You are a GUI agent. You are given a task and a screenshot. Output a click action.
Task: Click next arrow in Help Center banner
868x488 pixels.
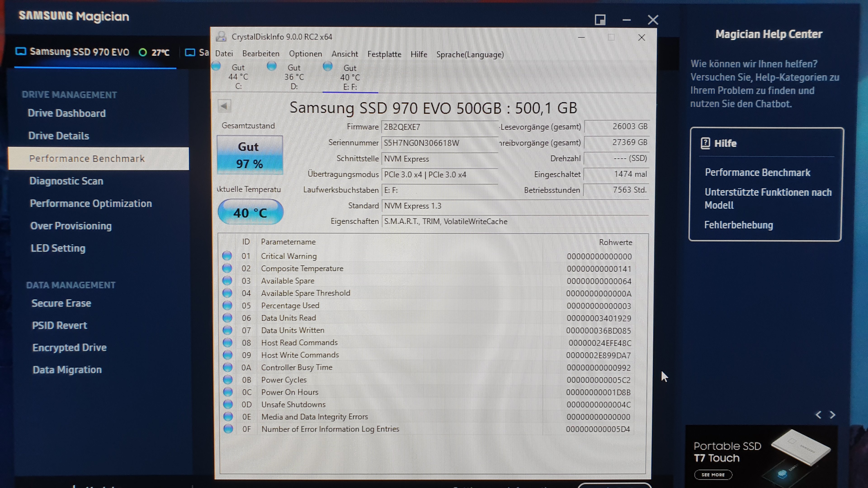click(x=833, y=415)
